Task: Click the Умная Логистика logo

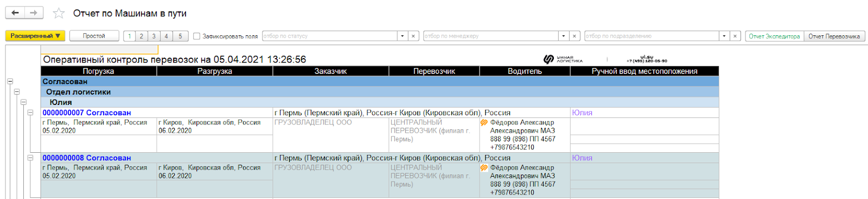Action: pos(563,59)
